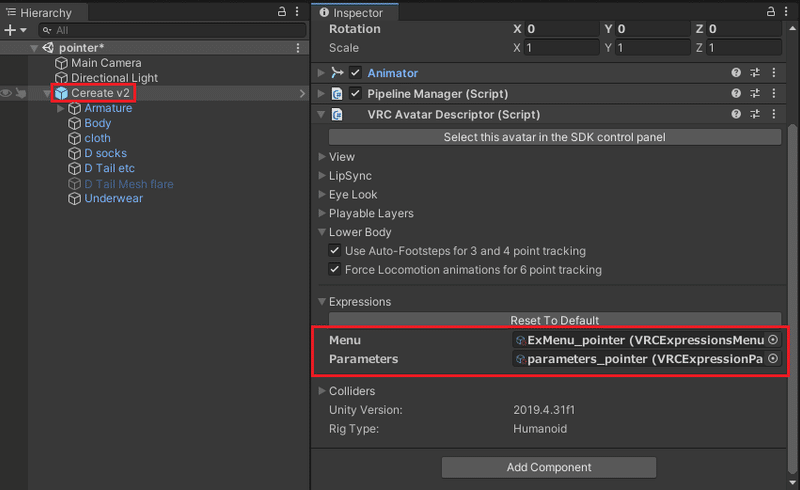Uncheck Force Locomotion animations for 6 point tracking
This screenshot has height=490, width=800.
pos(334,270)
